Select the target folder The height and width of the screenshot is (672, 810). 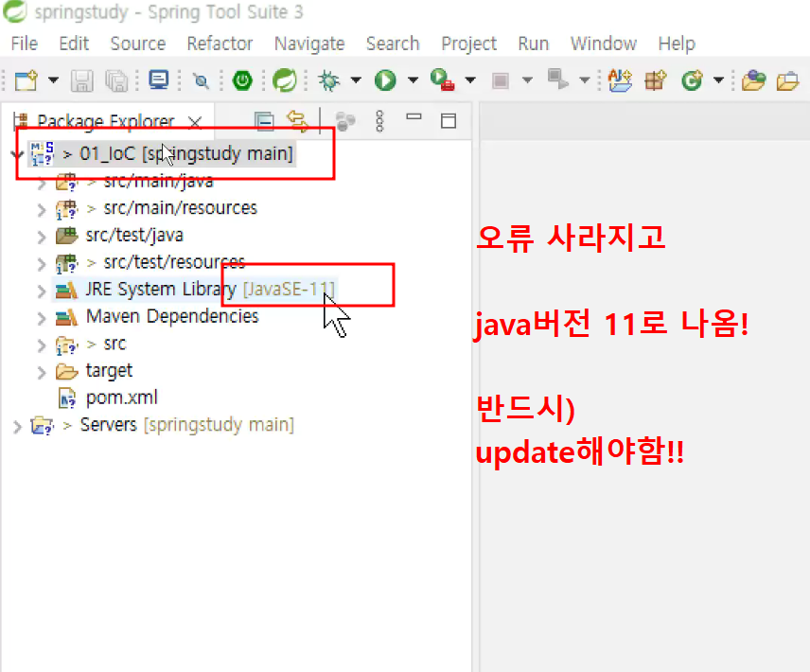click(x=109, y=371)
